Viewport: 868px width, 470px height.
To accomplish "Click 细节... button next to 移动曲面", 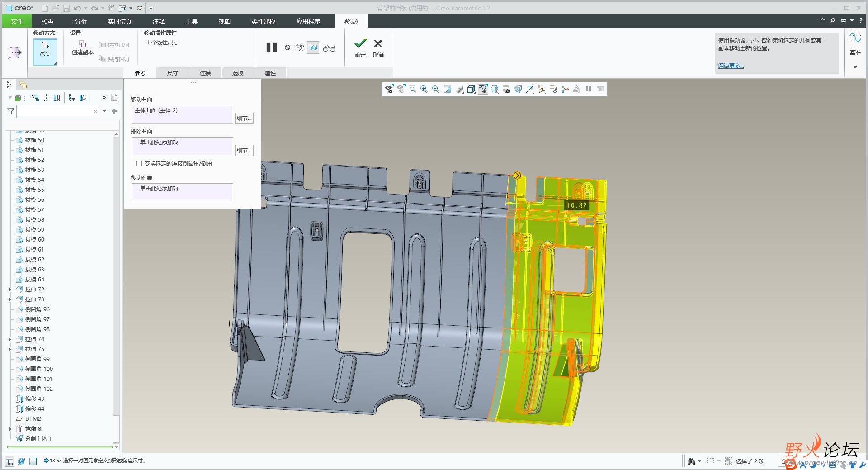I will [244, 118].
